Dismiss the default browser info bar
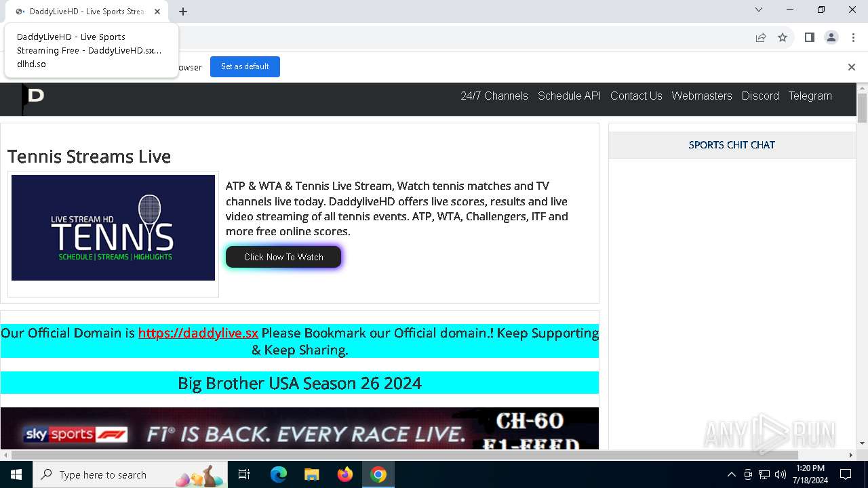 pos(851,66)
